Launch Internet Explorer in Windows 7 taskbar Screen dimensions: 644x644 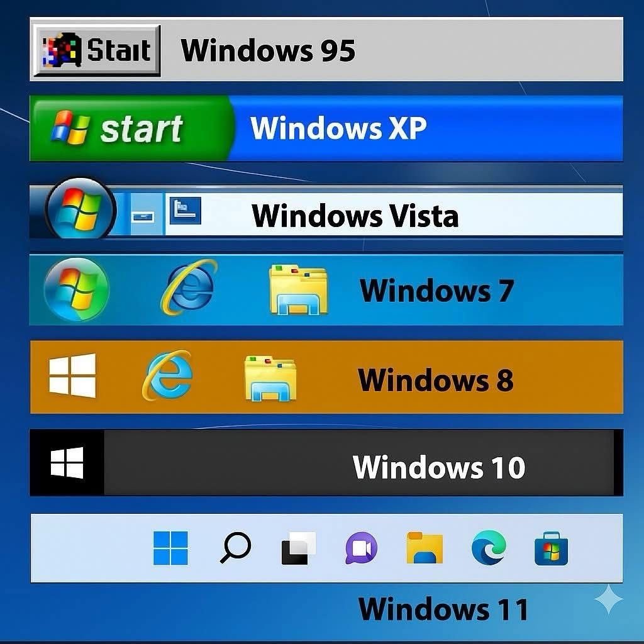[x=189, y=287]
